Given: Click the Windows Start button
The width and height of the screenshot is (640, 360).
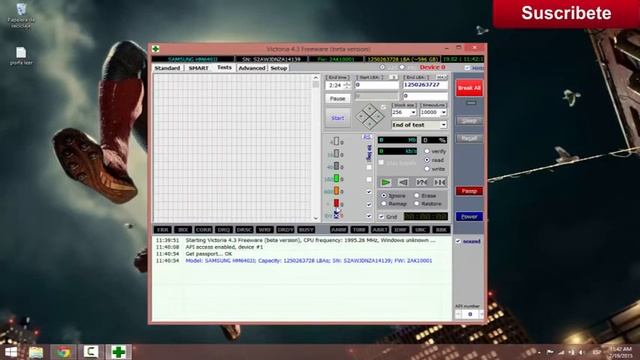Looking at the screenshot, I should pos(11,352).
